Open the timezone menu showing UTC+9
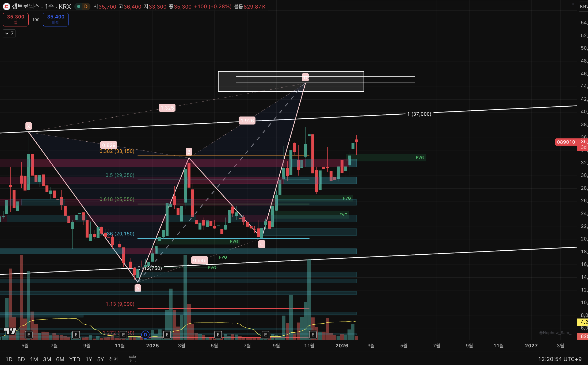The height and width of the screenshot is (365, 588). tap(560, 359)
